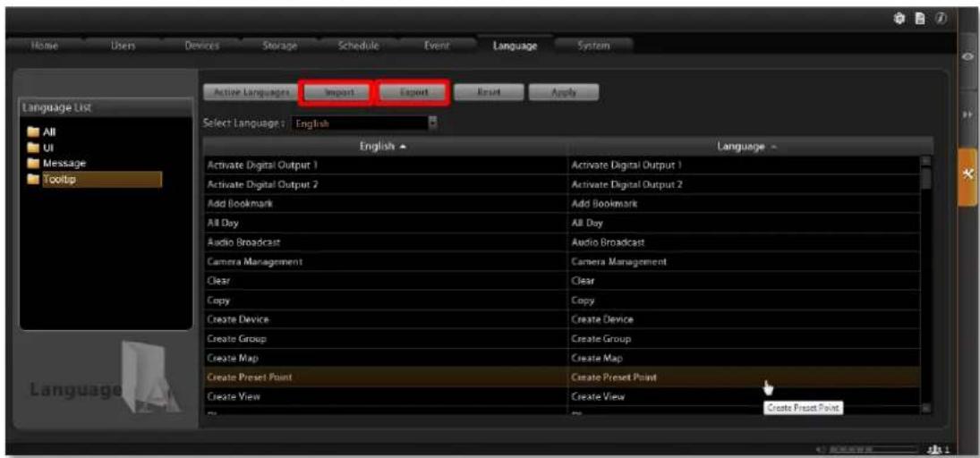Screen dimensions: 980x458
Task: Edit Language cell Create Group
Action: 744,339
